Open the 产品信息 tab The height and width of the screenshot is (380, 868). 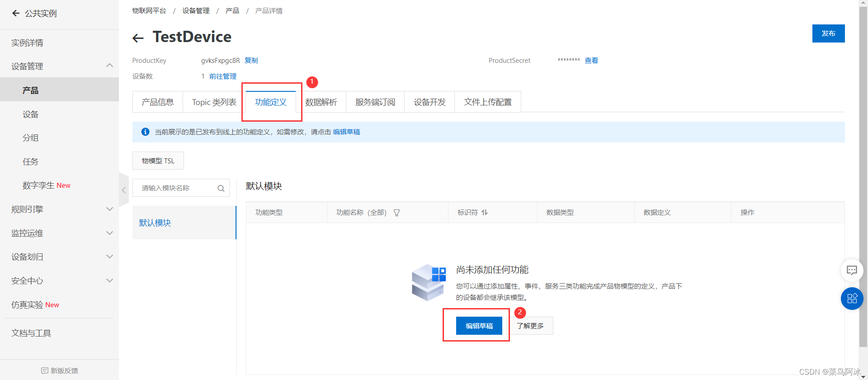pos(158,102)
